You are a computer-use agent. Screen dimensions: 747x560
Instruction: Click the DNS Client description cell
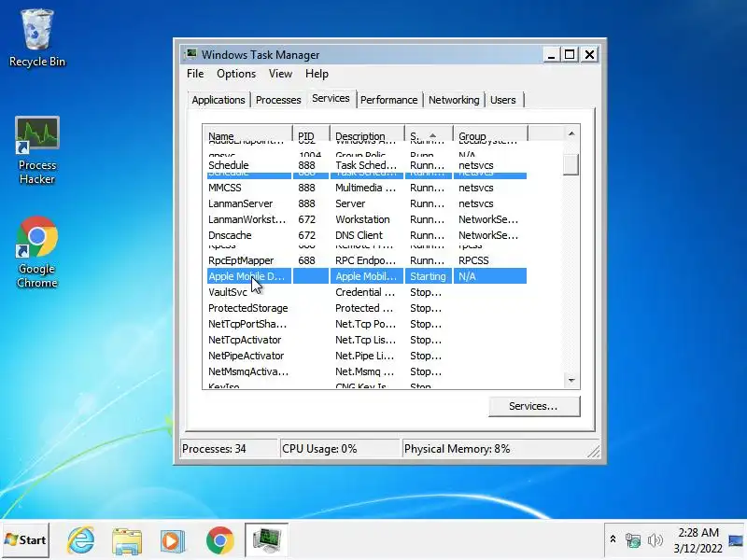click(359, 235)
